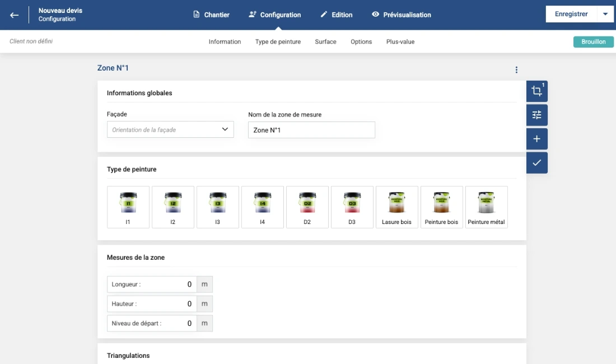The height and width of the screenshot is (364, 616).
Task: Switch to the Prévisualisation tab
Action: [401, 15]
